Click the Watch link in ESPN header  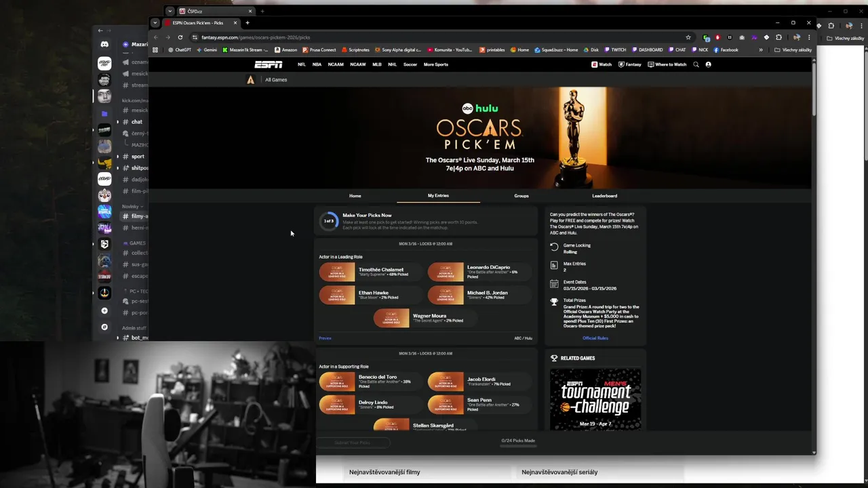tap(601, 64)
